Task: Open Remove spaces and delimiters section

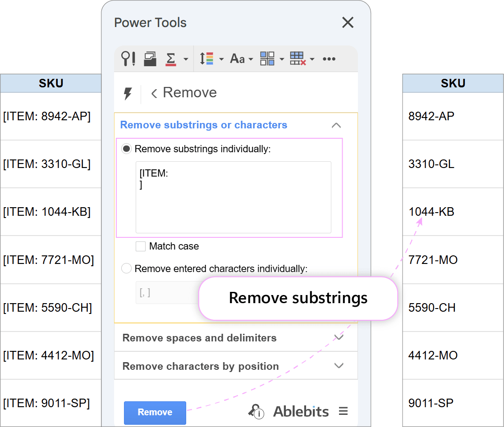Action: coord(236,338)
